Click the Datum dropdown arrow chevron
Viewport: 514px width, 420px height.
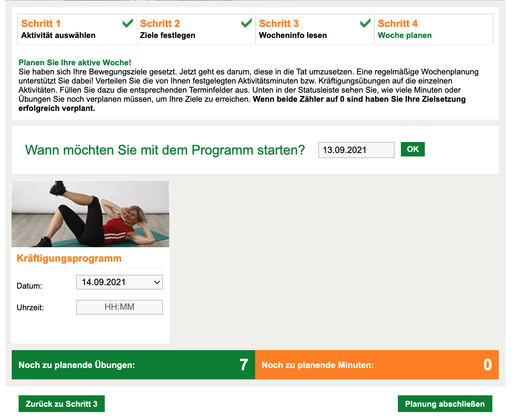click(x=157, y=282)
